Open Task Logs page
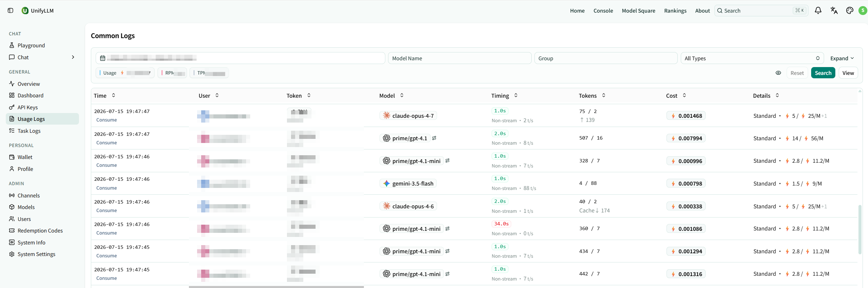 coord(42,131)
